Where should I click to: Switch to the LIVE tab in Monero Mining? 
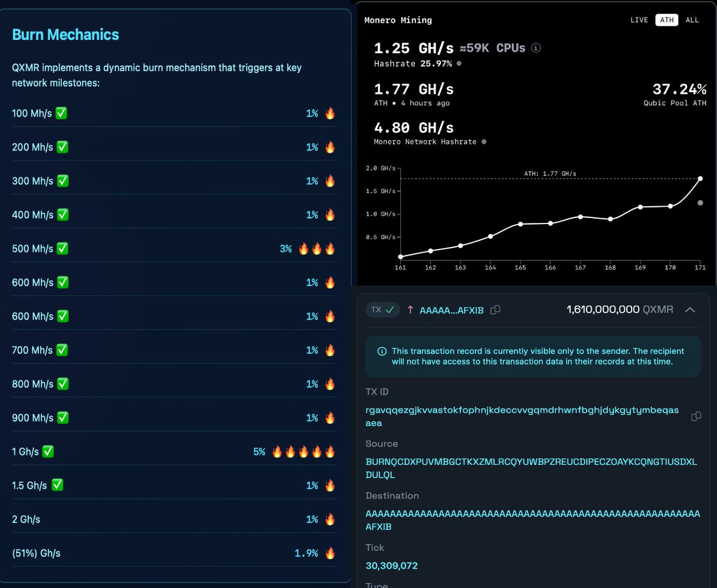tap(639, 20)
